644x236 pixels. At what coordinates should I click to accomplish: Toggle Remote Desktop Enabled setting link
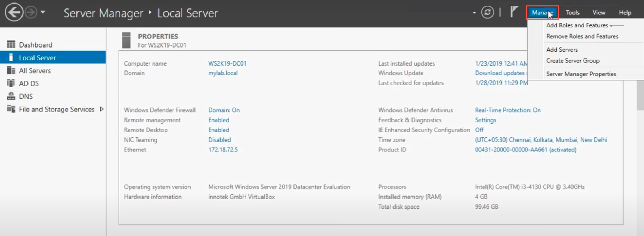pyautogui.click(x=218, y=130)
